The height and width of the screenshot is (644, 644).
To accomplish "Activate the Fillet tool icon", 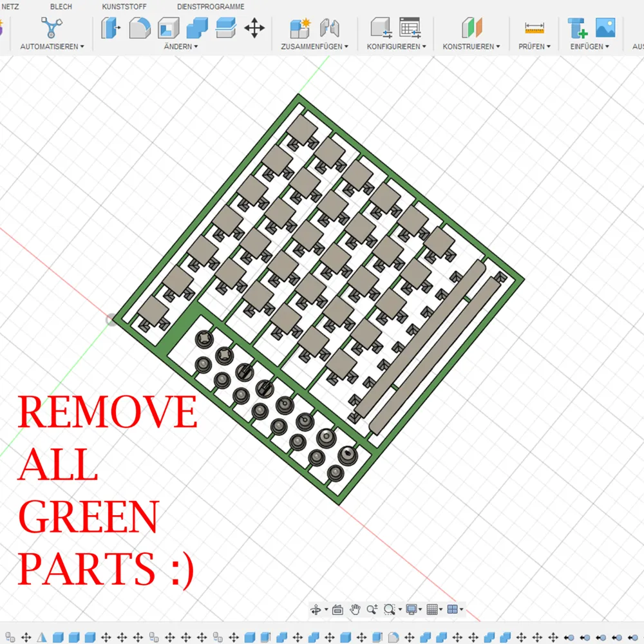I will [x=140, y=28].
